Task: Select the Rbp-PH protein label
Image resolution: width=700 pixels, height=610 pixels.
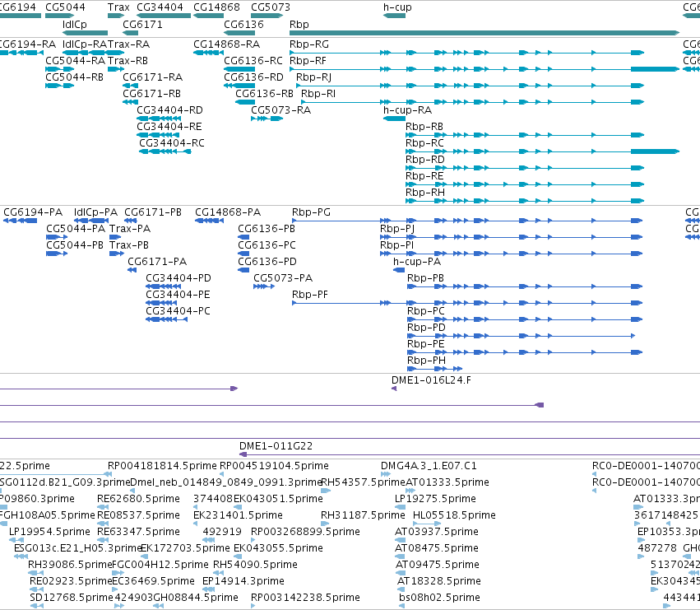Action: pos(426,361)
